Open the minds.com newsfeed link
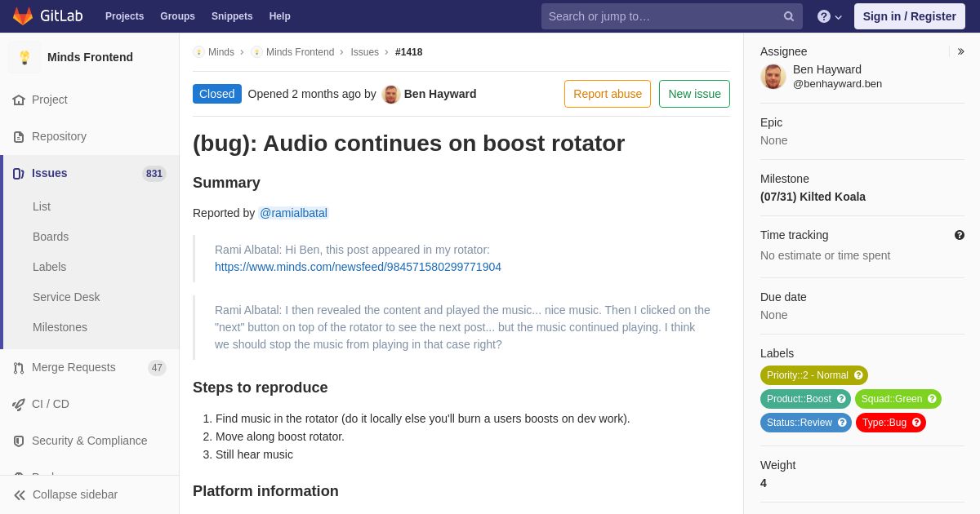Screen dimensions: 980x514 [358, 267]
